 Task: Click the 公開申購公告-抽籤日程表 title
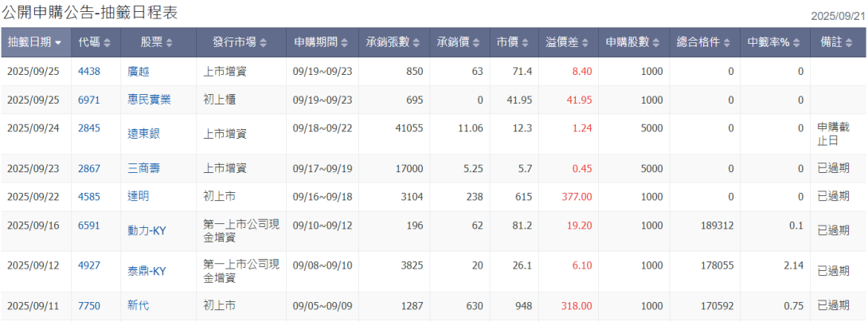(90, 12)
